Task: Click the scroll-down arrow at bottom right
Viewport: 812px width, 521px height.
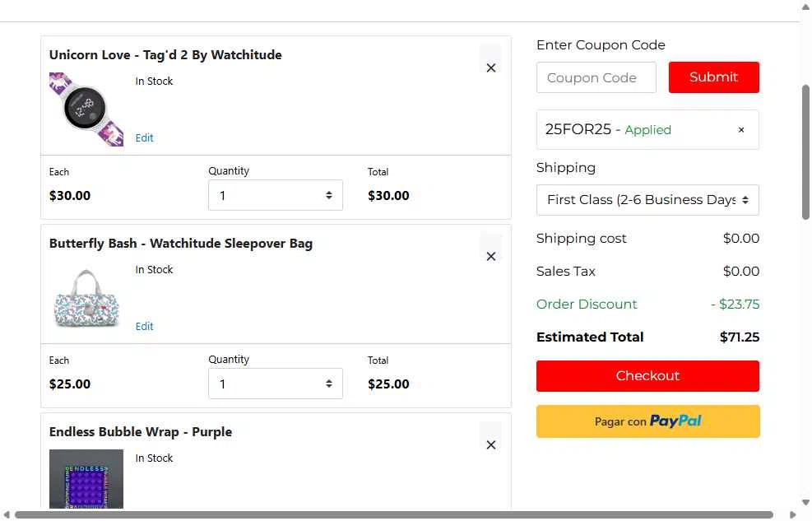Action: click(805, 502)
